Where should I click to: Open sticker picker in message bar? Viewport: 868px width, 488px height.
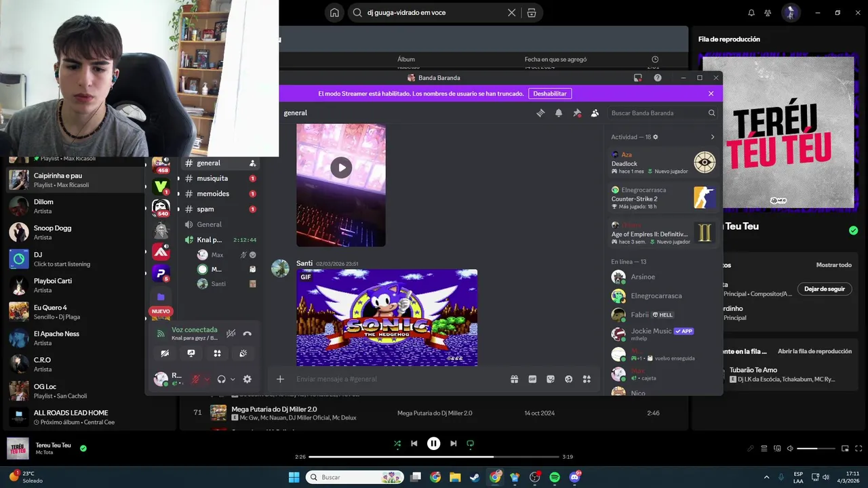pos(551,379)
